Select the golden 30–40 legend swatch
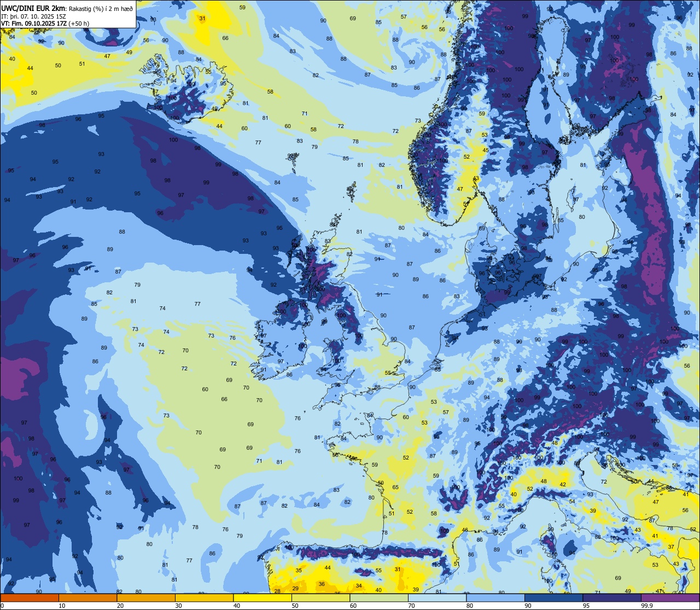The width and height of the screenshot is (700, 610). 204,597
